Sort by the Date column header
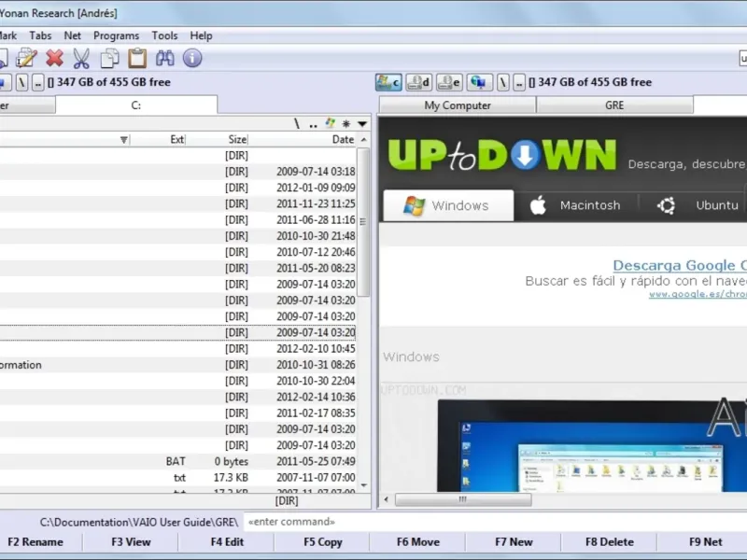The width and height of the screenshot is (747, 560). coord(302,139)
